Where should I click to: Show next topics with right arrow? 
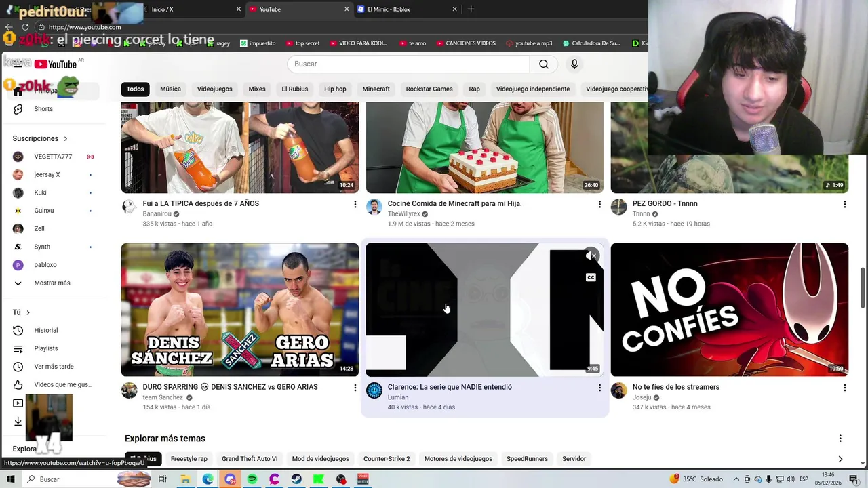point(840,459)
